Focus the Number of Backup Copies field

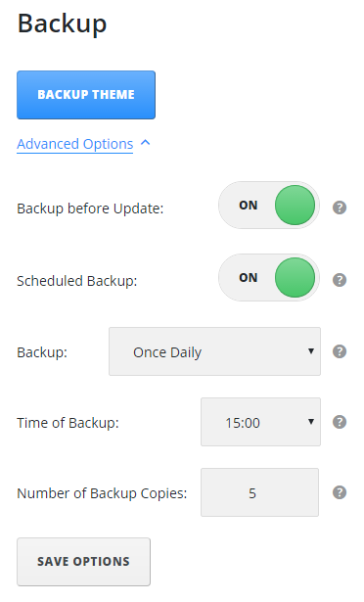(259, 492)
